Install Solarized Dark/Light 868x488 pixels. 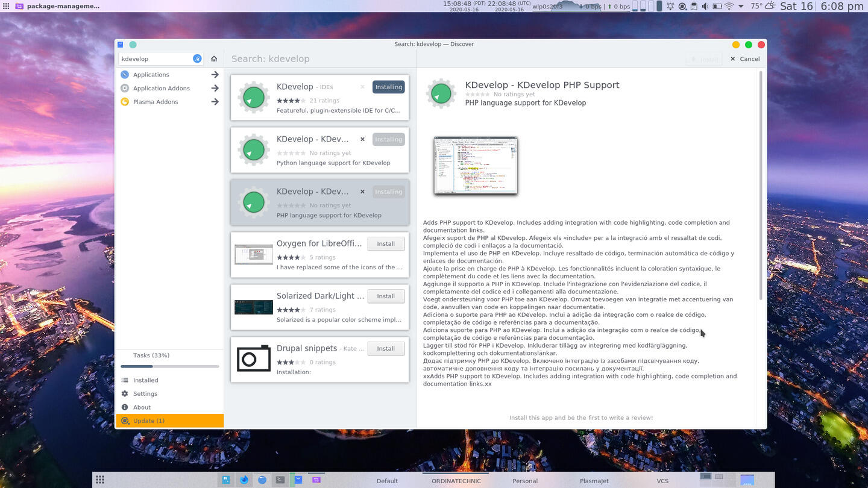tap(386, 296)
